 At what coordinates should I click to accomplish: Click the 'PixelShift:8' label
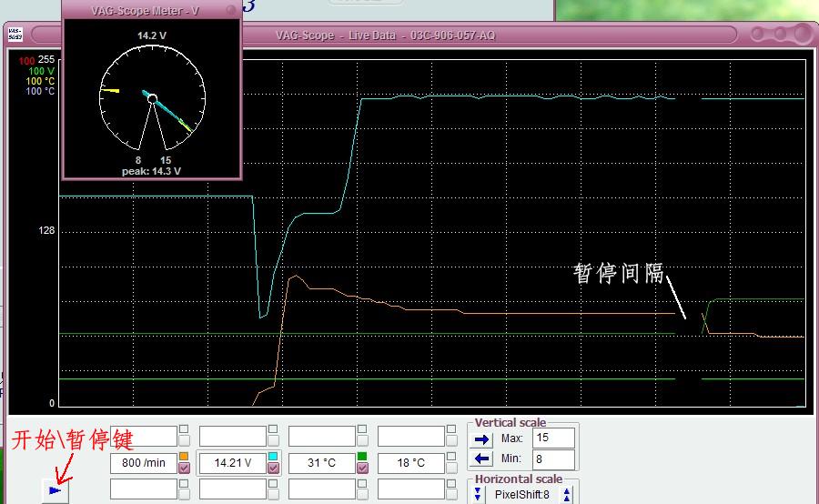point(521,495)
